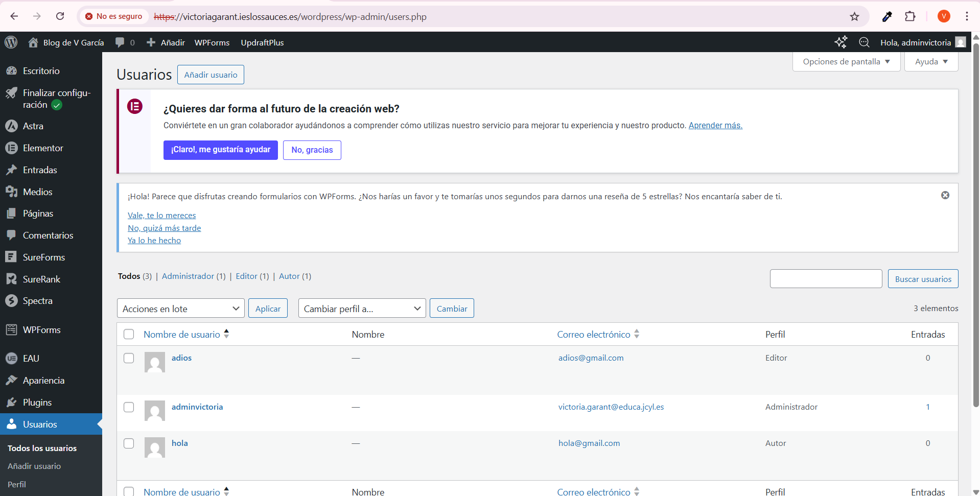Open the Acciones en lote dropdown

pos(180,309)
